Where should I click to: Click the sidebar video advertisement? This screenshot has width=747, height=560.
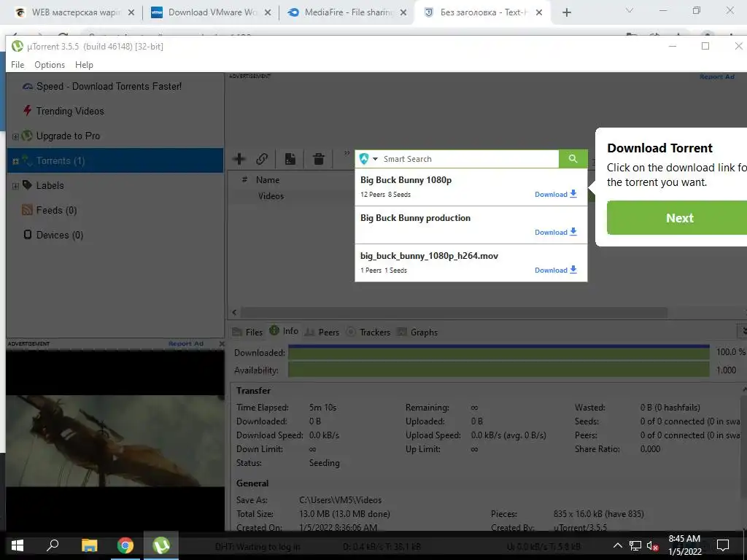click(115, 440)
